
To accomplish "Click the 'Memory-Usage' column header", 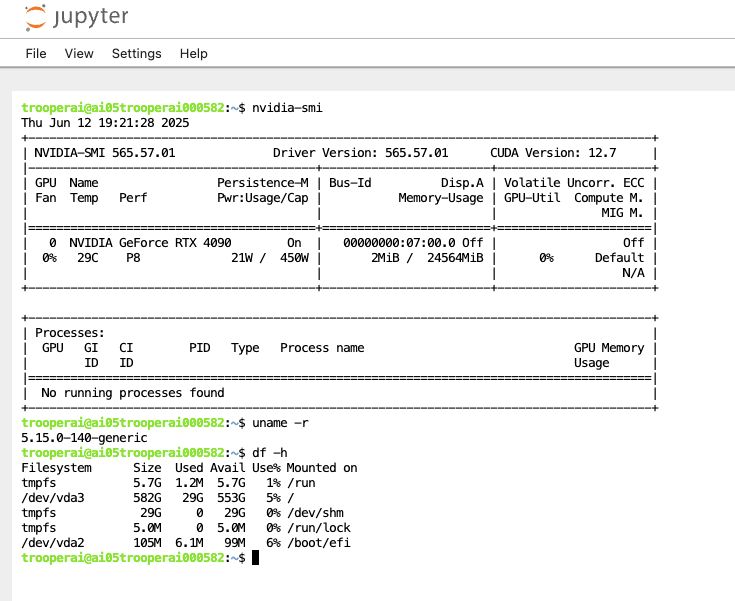I will (441, 198).
